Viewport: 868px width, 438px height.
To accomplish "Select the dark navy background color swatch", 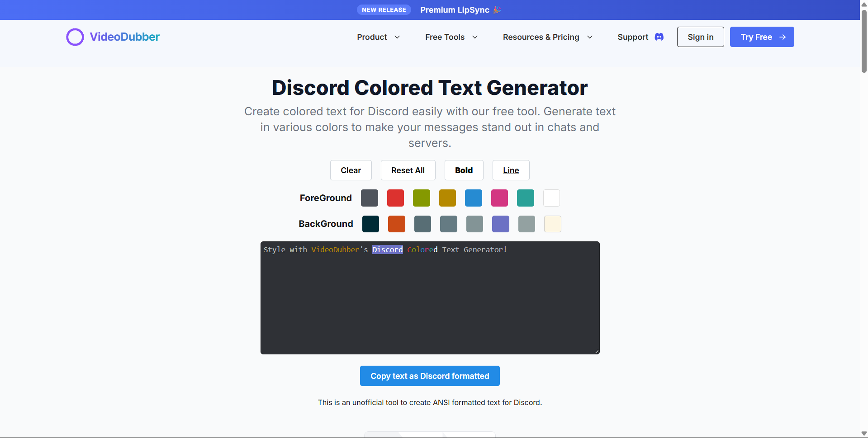I will click(370, 224).
